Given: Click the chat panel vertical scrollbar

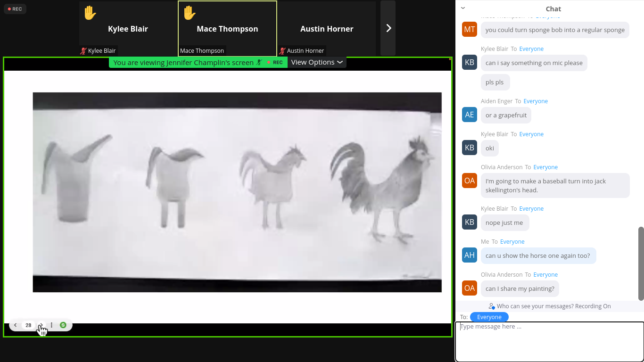Looking at the screenshot, I should point(641,263).
